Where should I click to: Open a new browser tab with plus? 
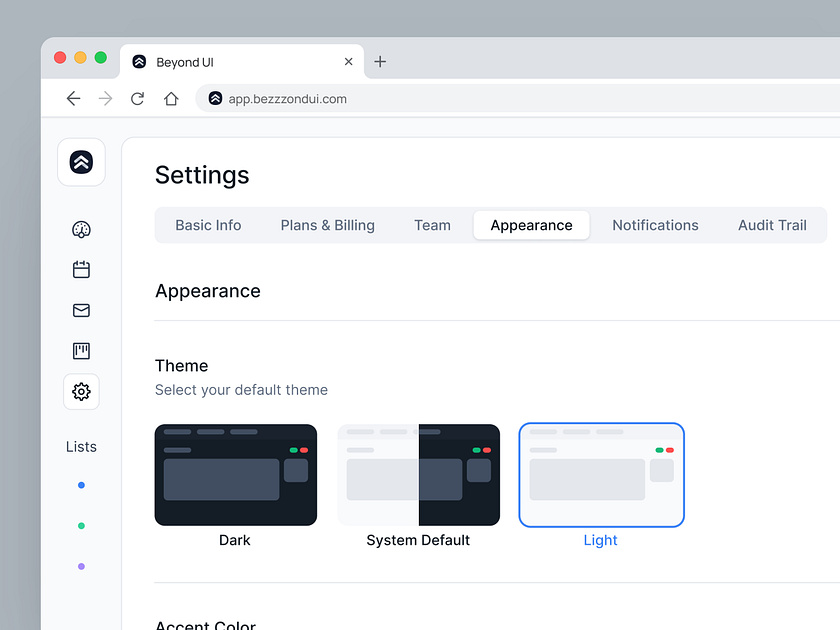tap(380, 62)
